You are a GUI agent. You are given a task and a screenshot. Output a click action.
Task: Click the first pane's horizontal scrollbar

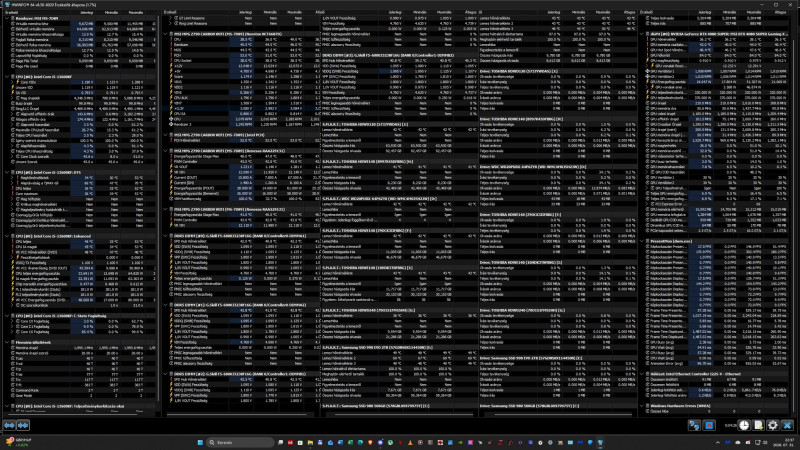point(73,415)
